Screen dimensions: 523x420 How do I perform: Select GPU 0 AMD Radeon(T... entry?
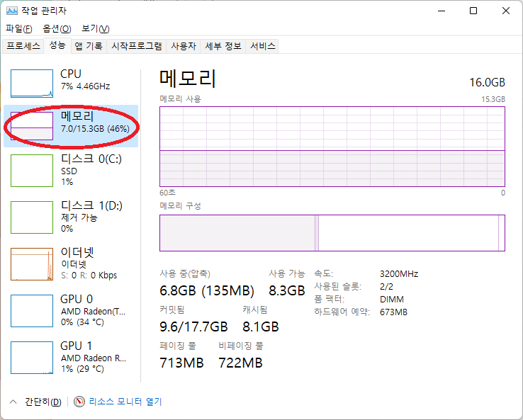pos(71,311)
